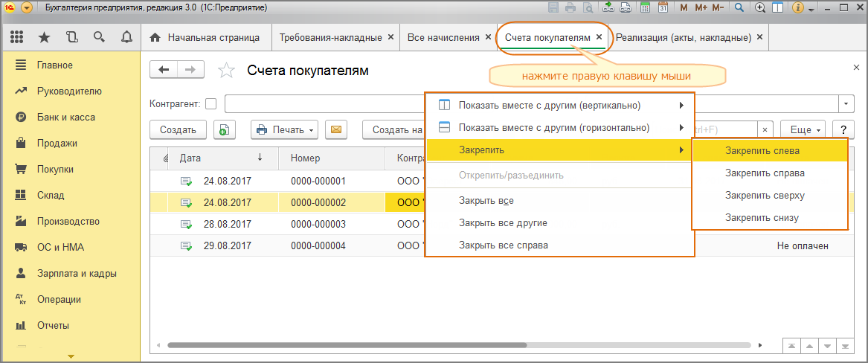Go forward with the right arrow button
The width and height of the screenshot is (868, 363).
tap(190, 70)
